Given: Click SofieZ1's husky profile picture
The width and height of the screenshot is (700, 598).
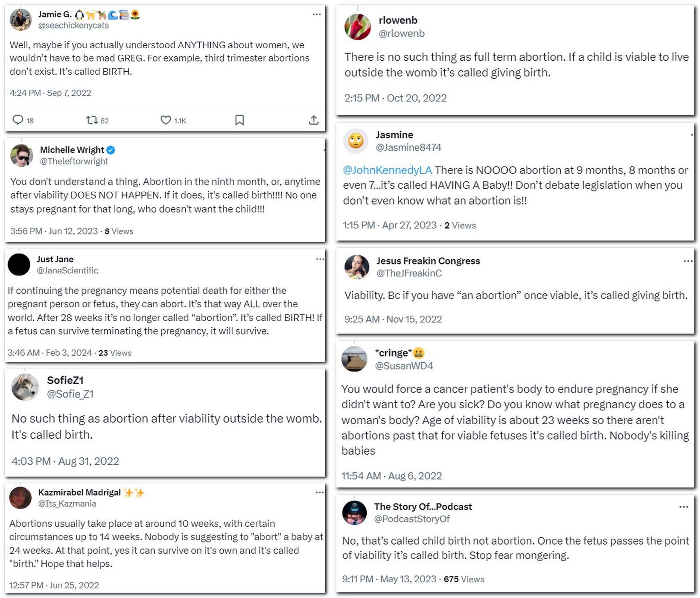Looking at the screenshot, I should [25, 387].
